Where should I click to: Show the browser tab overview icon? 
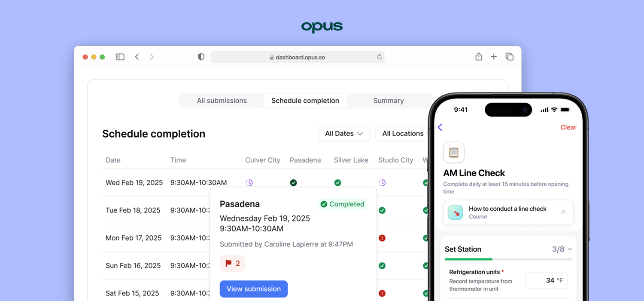point(510,57)
